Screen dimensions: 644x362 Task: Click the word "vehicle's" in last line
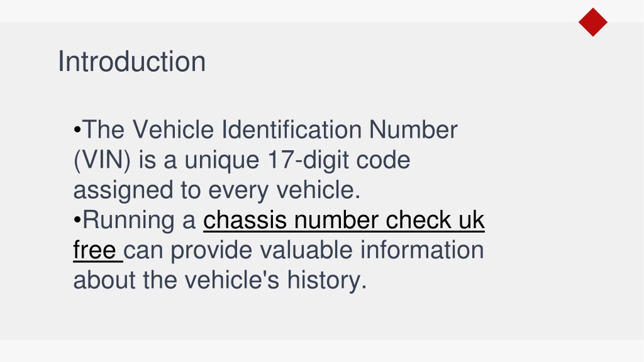(231, 280)
